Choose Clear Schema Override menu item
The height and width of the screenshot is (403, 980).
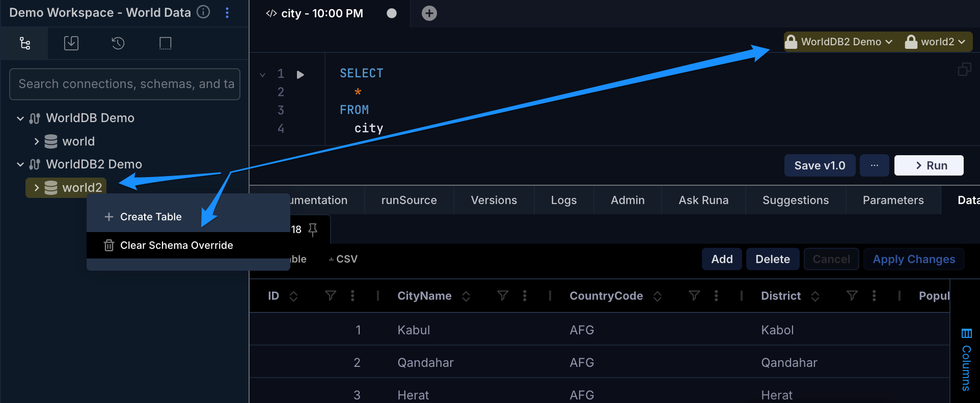pos(176,245)
